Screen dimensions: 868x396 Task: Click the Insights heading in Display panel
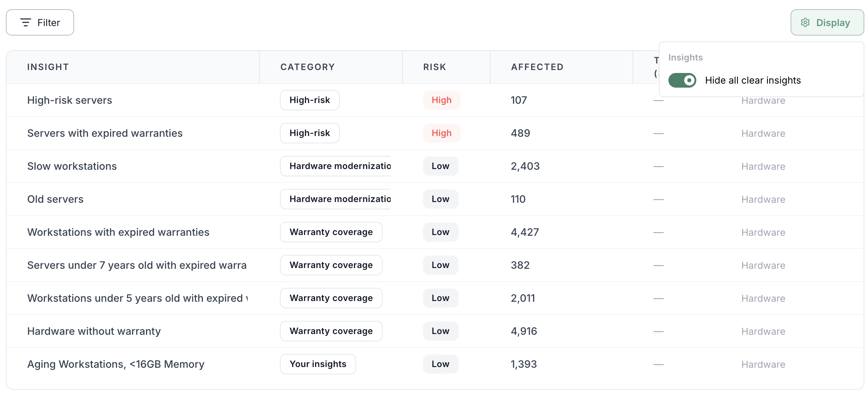(x=685, y=58)
